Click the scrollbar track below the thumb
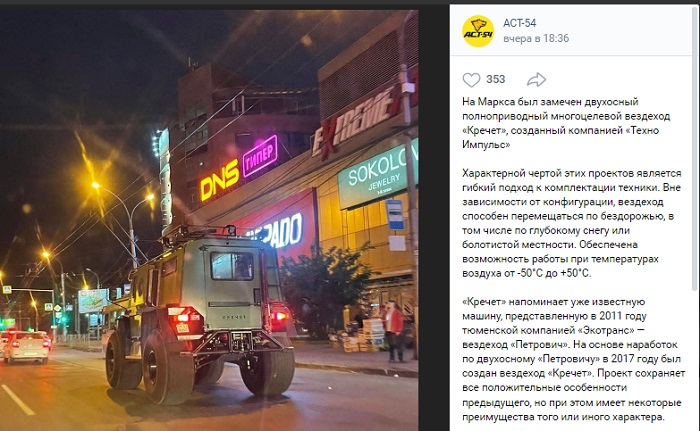 [x=696, y=362]
